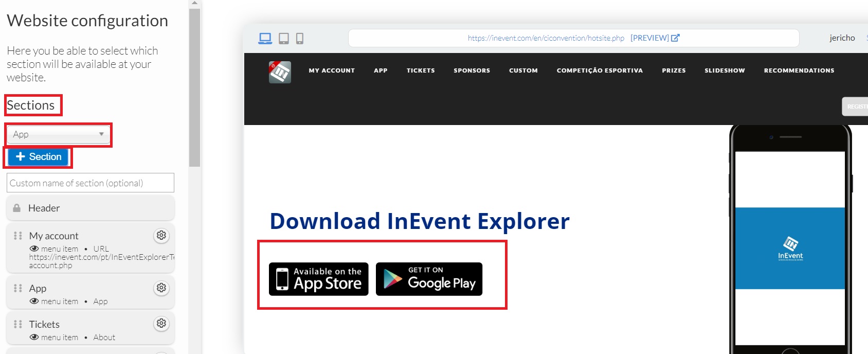Image resolution: width=868 pixels, height=354 pixels.
Task: Click the Download InEvent Explorer heading
Action: coord(420,221)
